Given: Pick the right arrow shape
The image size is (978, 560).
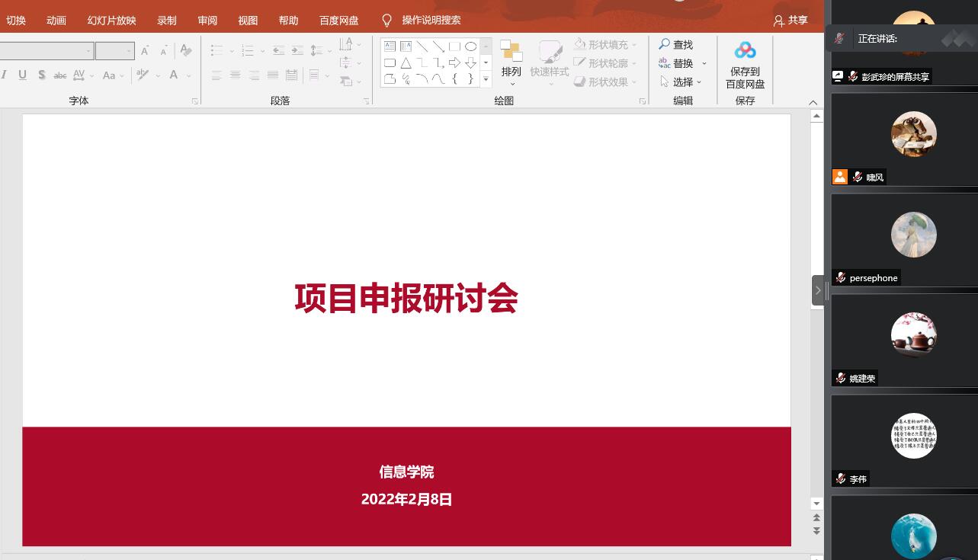Looking at the screenshot, I should click(x=454, y=62).
